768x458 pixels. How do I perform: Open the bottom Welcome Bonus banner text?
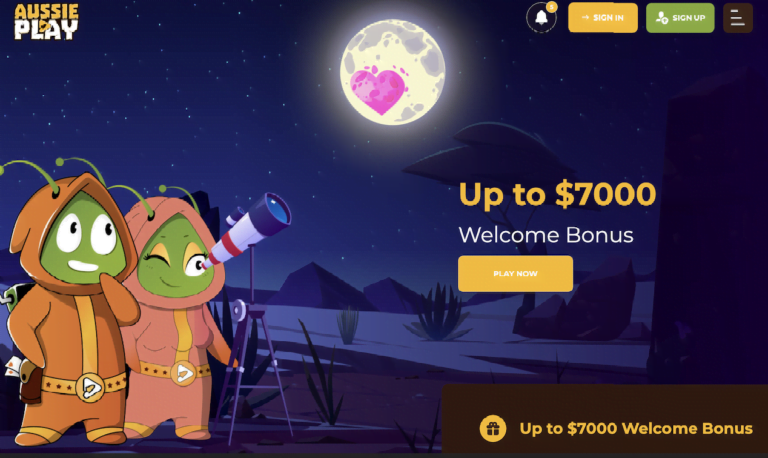click(636, 429)
